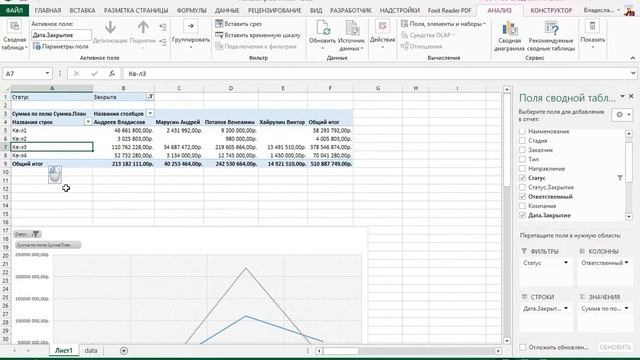Switch to the ДАННЫЕ tab

click(x=227, y=10)
